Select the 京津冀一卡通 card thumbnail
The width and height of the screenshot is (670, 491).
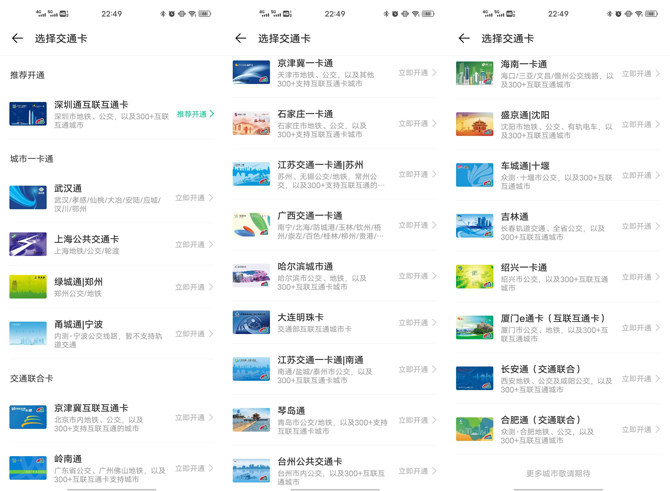251,72
